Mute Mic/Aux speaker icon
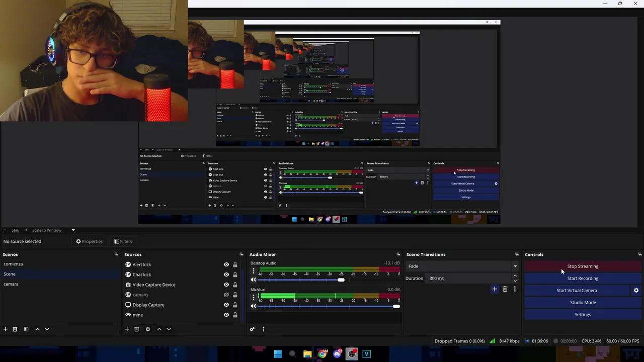644x362 pixels. click(254, 306)
